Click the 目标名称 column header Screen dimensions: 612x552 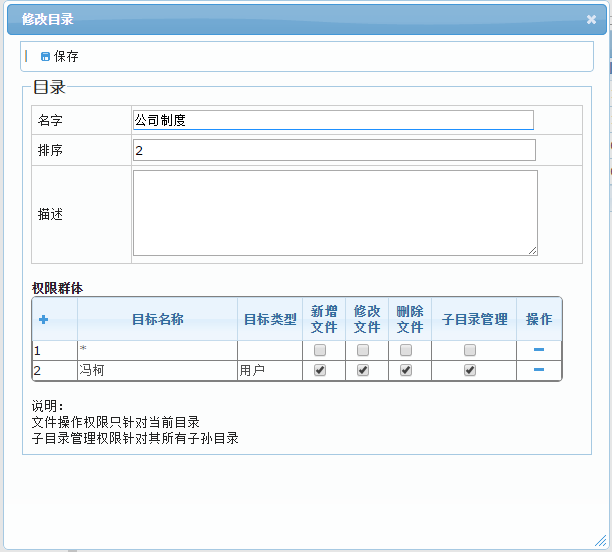[x=157, y=319]
